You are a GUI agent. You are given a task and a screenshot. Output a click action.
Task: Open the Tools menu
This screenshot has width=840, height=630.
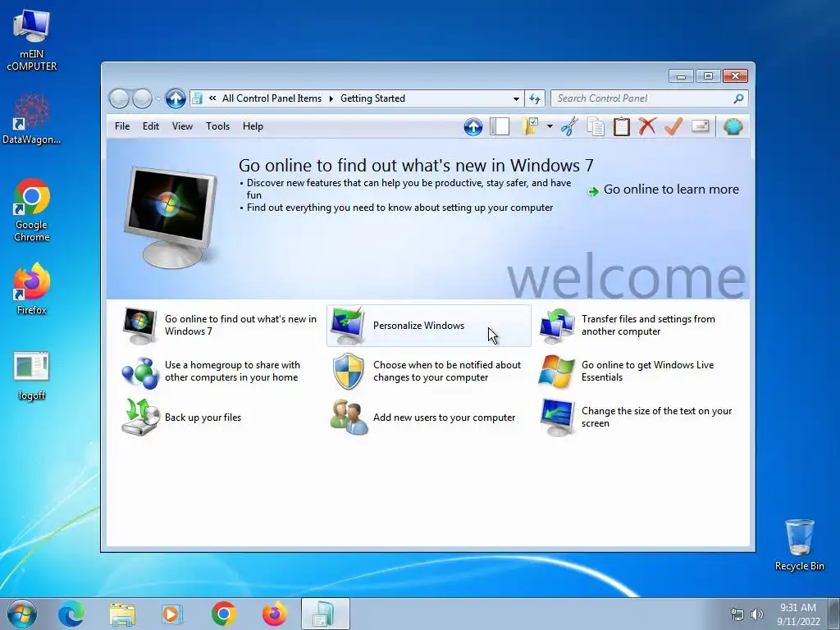point(217,126)
